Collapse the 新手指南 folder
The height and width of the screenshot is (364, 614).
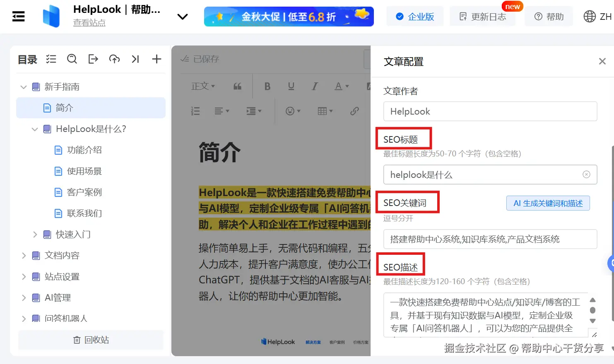[24, 87]
